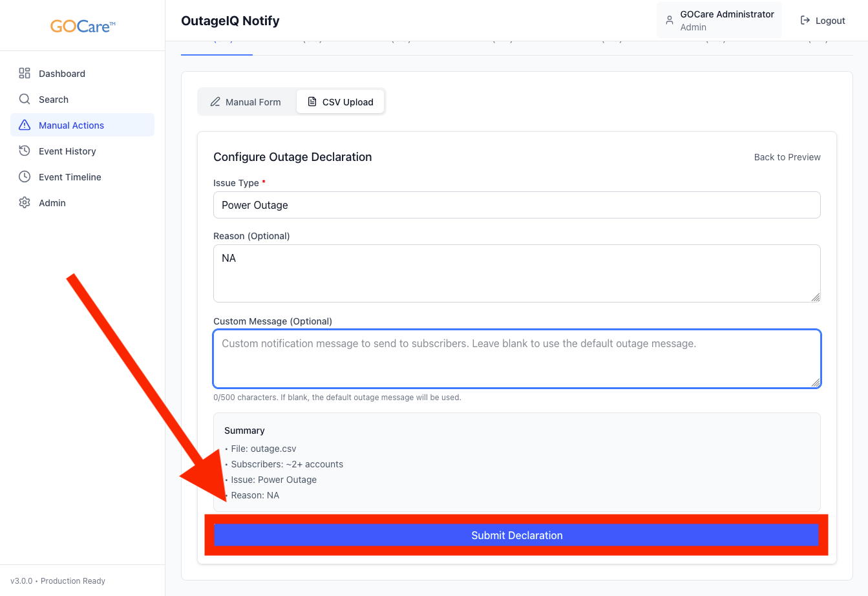Click the user profile avatar icon
868x596 pixels.
[670, 20]
